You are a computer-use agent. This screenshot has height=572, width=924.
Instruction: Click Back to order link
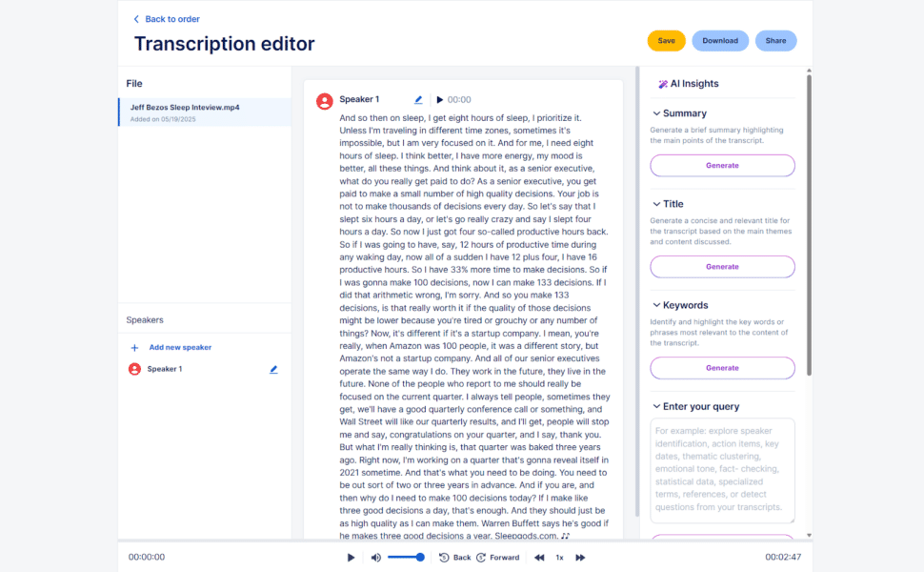click(x=166, y=18)
